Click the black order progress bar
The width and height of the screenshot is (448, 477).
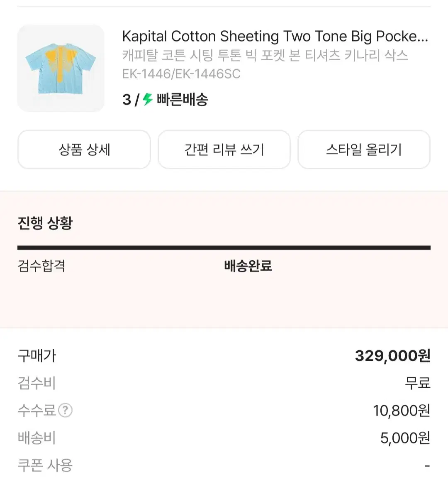(224, 248)
